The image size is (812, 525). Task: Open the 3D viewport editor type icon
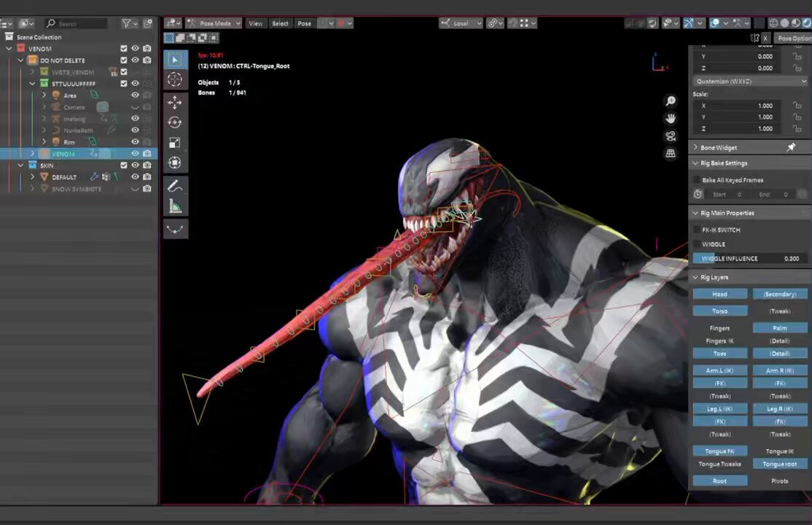click(173, 23)
